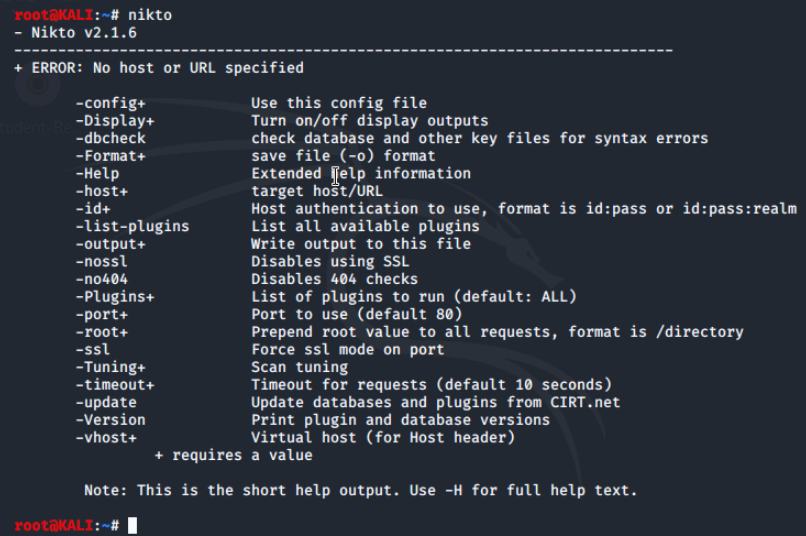Click the -vhost+ option text
Screen dimensions: 806x536
pyautogui.click(x=106, y=438)
